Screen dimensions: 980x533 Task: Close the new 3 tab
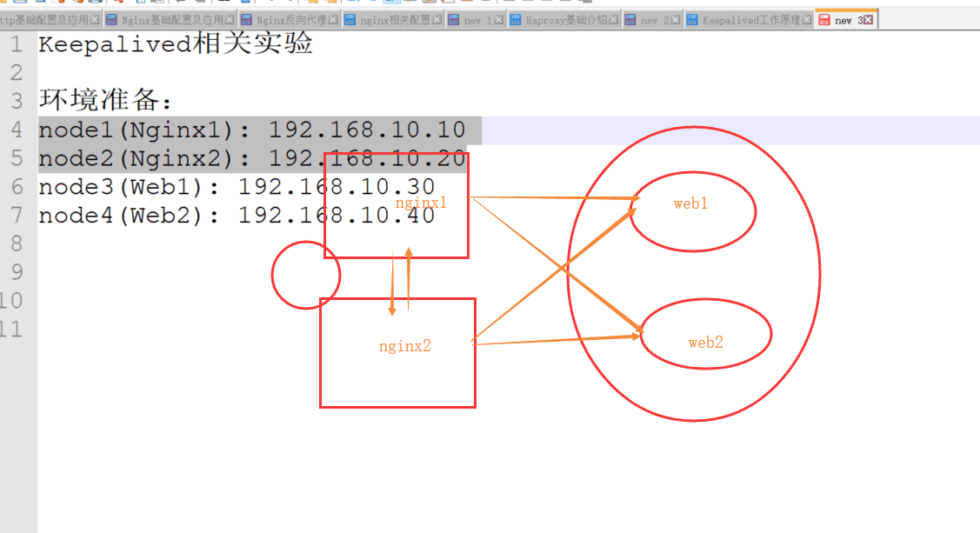point(868,20)
